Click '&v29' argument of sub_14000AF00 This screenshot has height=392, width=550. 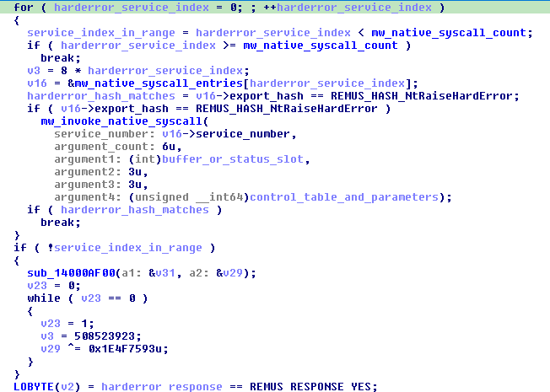point(229,273)
